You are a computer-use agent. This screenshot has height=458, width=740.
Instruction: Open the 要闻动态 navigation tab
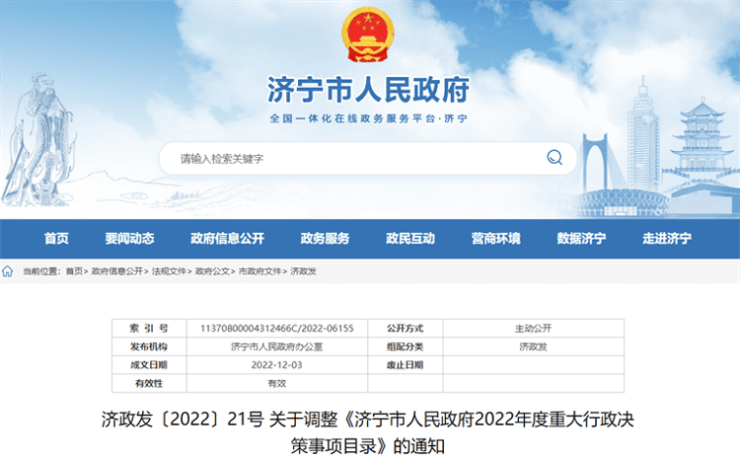tap(130, 239)
